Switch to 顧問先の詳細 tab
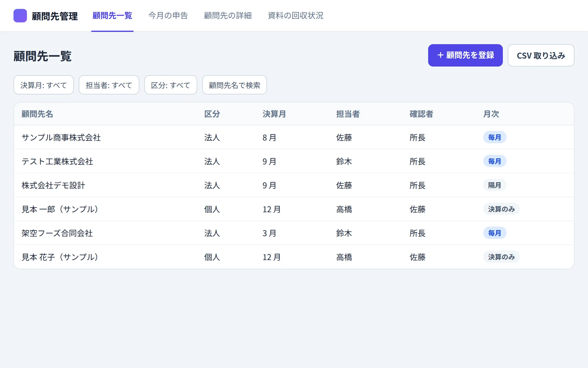The height and width of the screenshot is (368, 588). 228,16
